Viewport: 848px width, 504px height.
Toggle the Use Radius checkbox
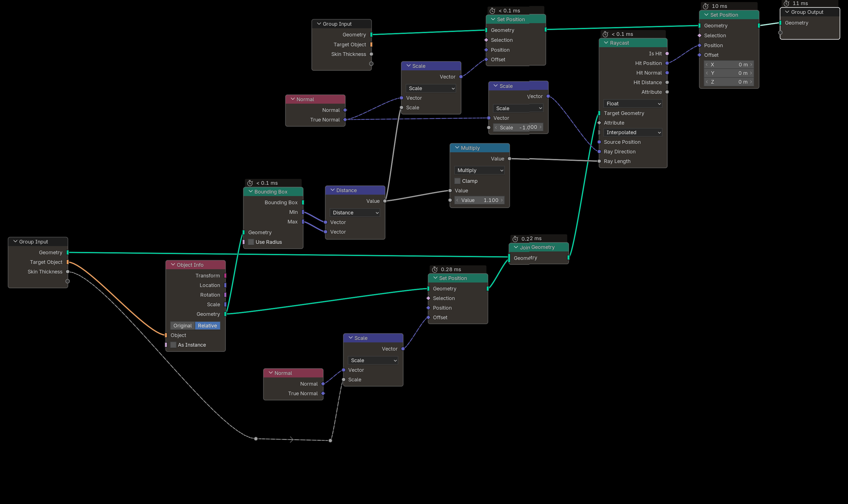251,242
